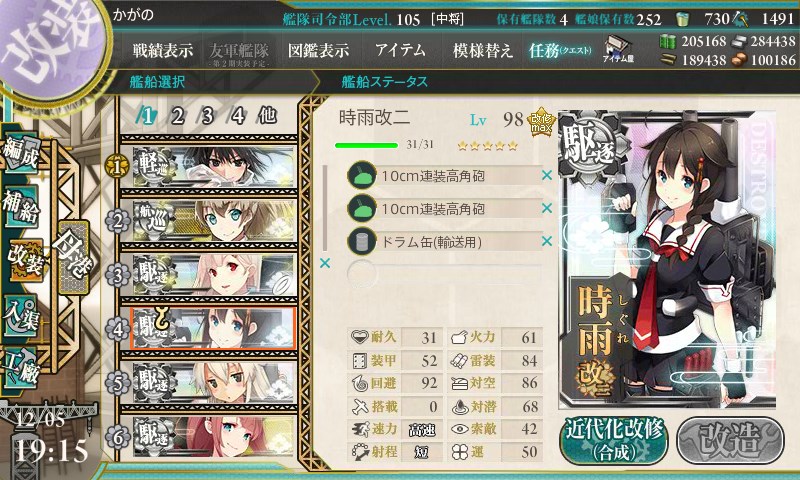
Task: Remove the ドラム缶(輸送用) equipment with its X
Action: [x=546, y=241]
